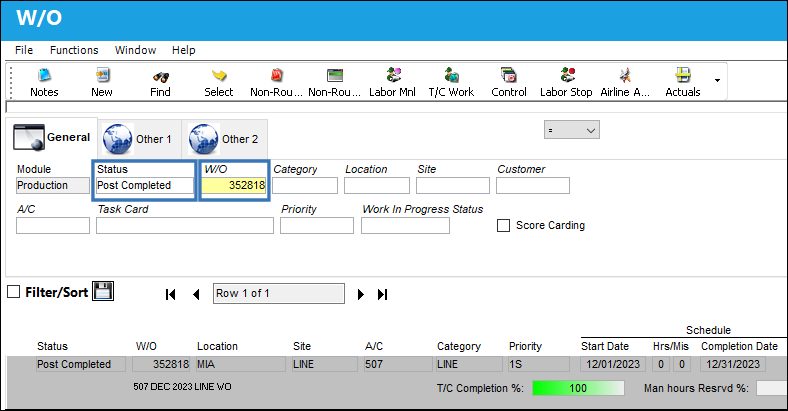This screenshot has width=788, height=411.
Task: Click the A/C filter input
Action: [53, 226]
